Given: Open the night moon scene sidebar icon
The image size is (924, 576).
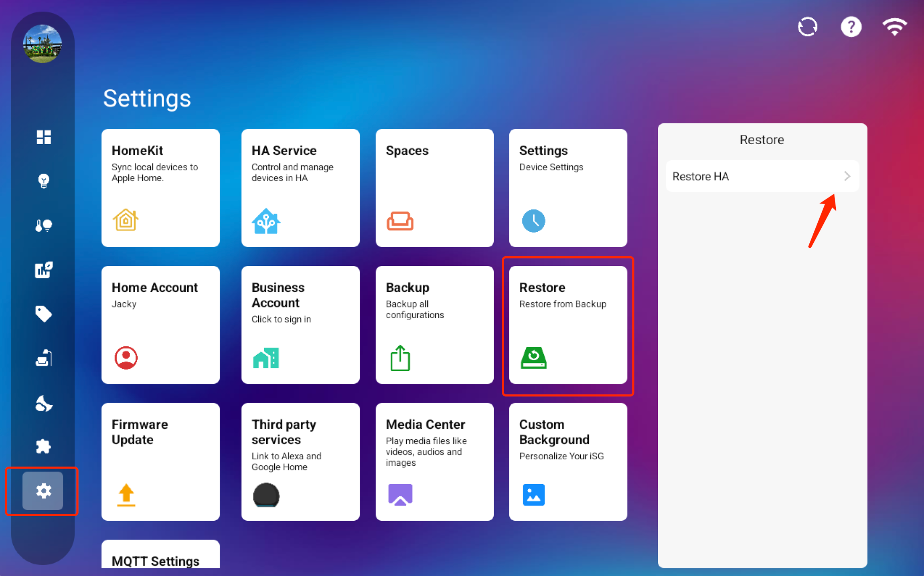Looking at the screenshot, I should [43, 403].
